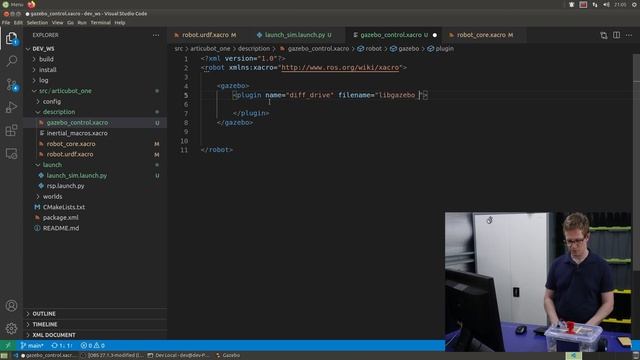The width and height of the screenshot is (640, 360).
Task: Open the Menu button in top panel
Action: 13,4
